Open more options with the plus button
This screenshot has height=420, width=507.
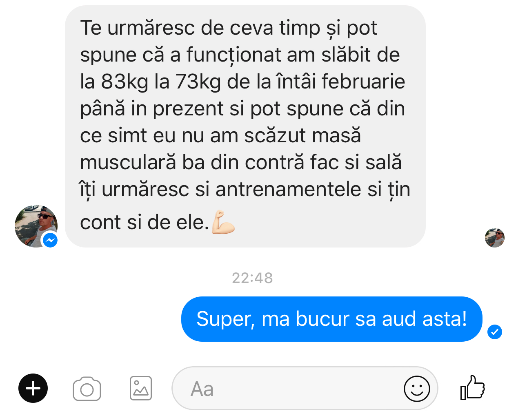click(33, 388)
